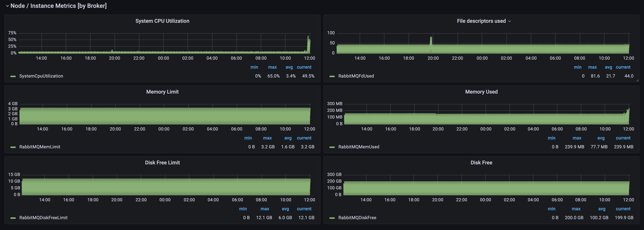Sort Disk Free legend by current column

[623, 209]
